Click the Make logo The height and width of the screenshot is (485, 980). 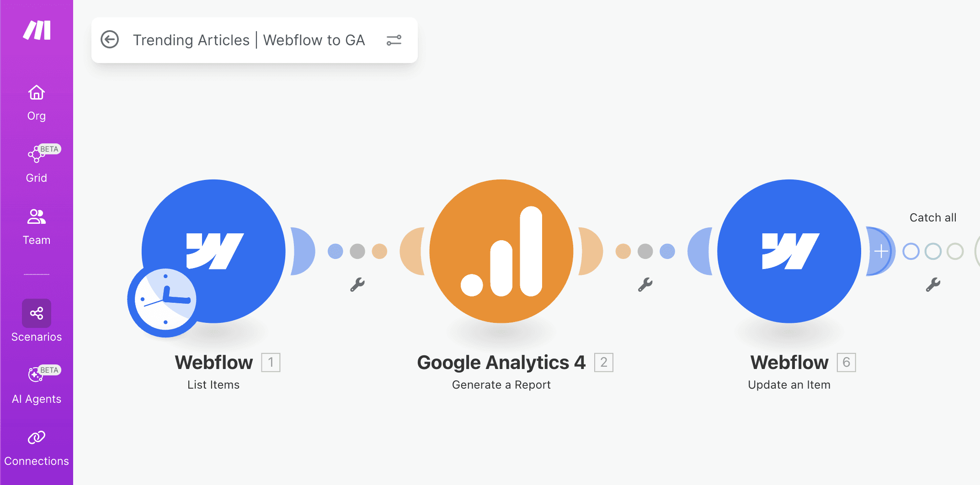point(36,31)
